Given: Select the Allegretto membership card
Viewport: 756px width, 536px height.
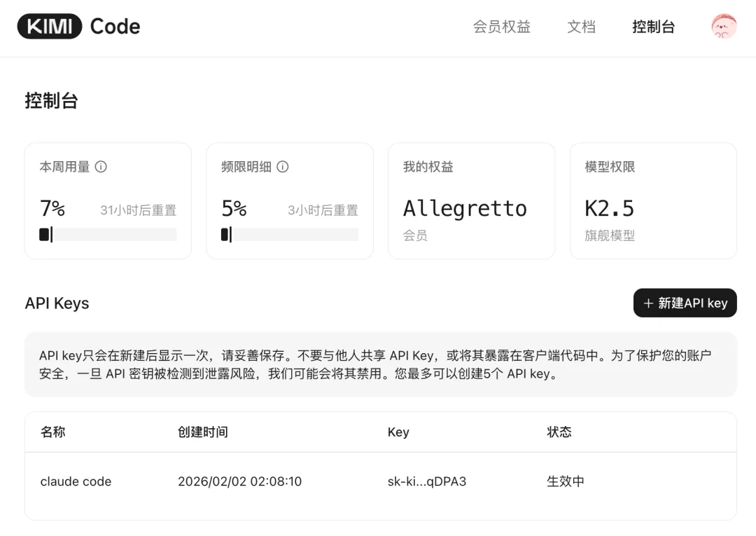Looking at the screenshot, I should click(x=471, y=201).
